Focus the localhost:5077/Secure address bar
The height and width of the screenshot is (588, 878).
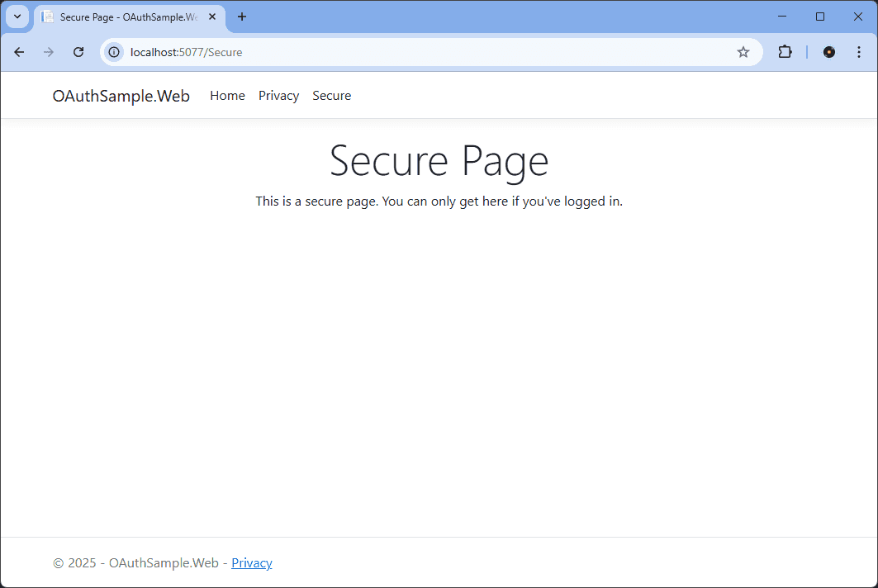click(413, 52)
